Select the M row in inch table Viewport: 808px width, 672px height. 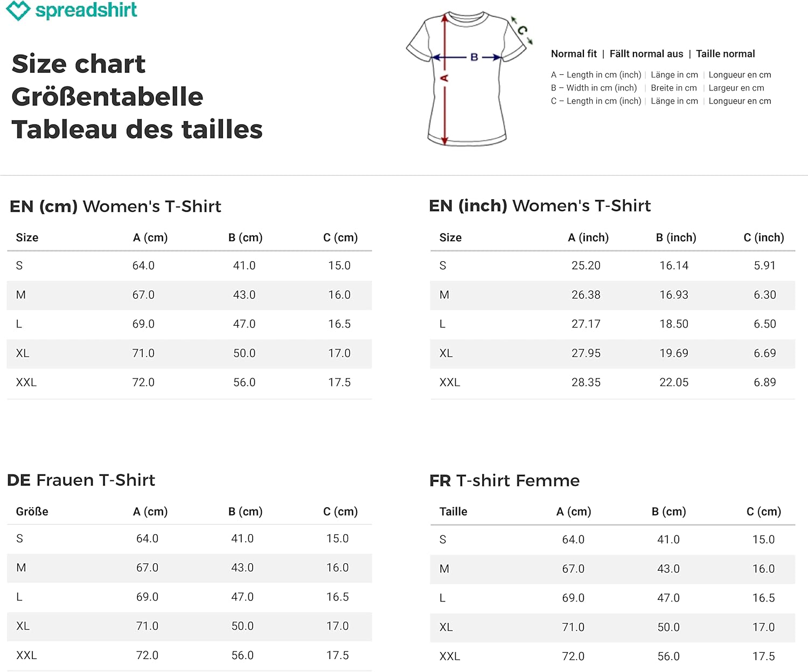tap(612, 295)
